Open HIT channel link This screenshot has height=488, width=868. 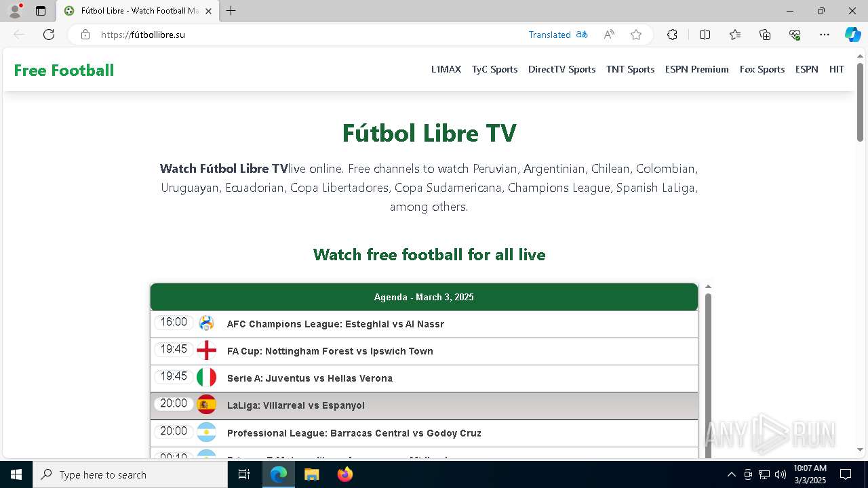pos(837,69)
